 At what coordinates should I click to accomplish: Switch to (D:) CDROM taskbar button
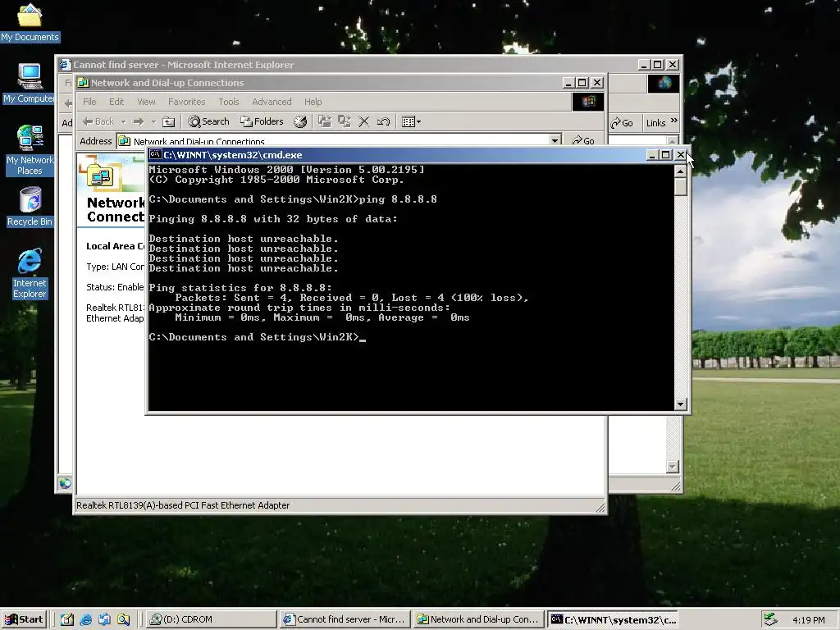click(210, 619)
